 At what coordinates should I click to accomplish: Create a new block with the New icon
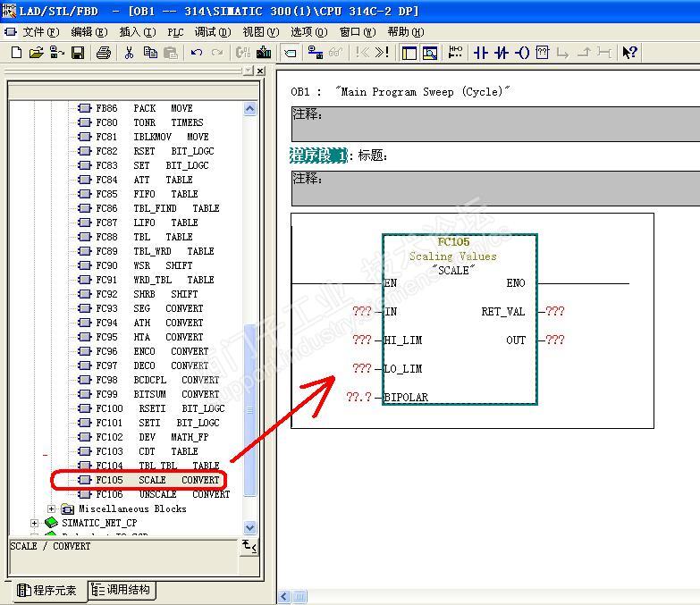tap(16, 53)
